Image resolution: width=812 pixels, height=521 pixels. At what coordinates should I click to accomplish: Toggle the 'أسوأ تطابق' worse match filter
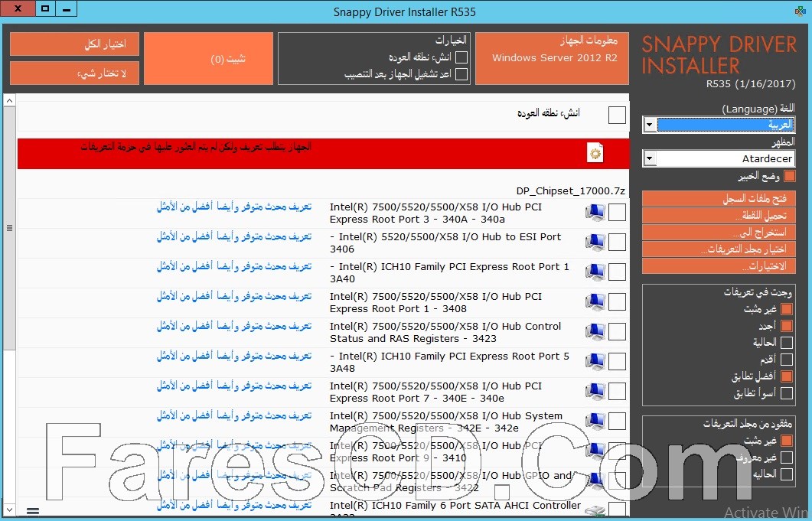(x=787, y=393)
